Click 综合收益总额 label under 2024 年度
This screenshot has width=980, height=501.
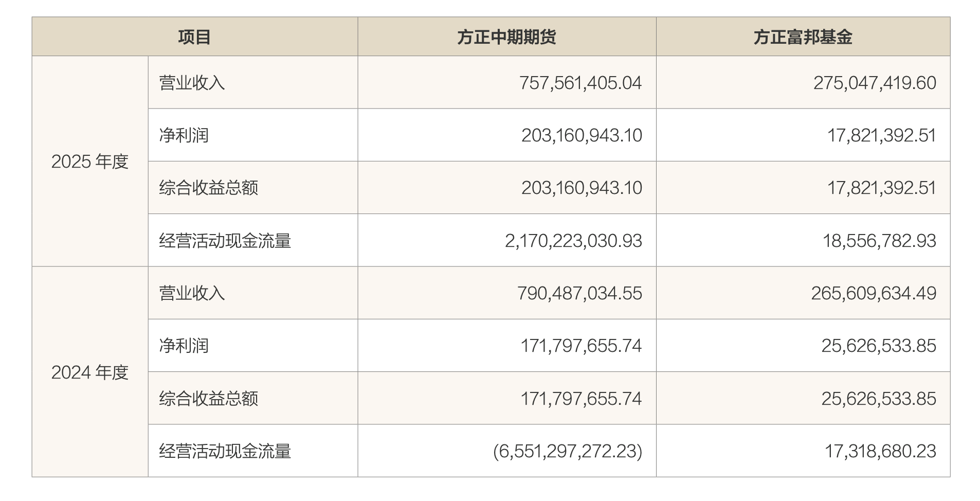coord(208,399)
